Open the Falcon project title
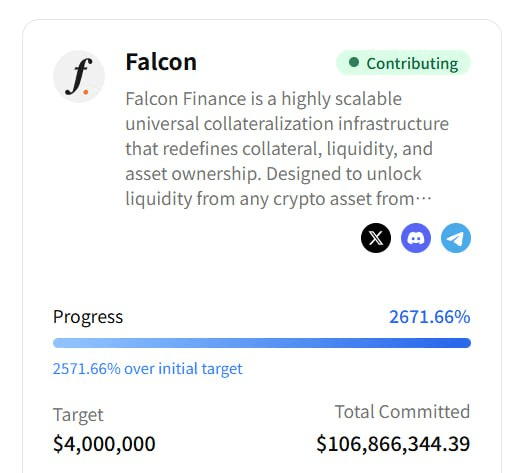The image size is (525, 473). tap(161, 62)
